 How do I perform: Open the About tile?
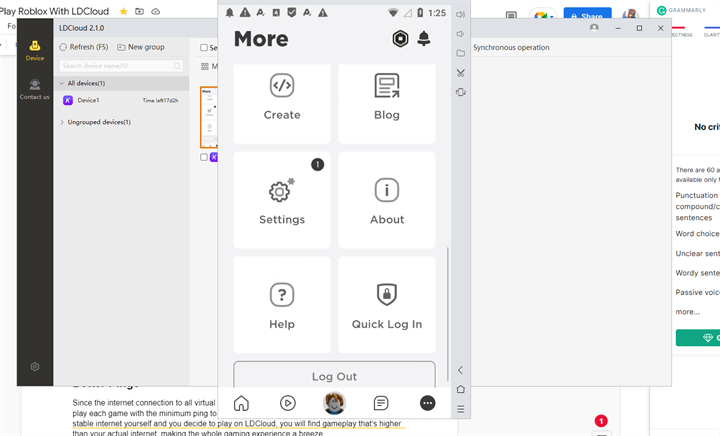point(387,200)
